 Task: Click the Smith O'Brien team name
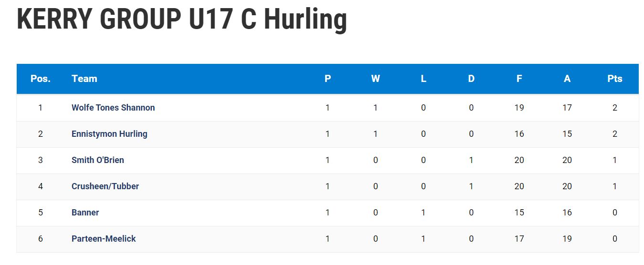click(x=98, y=160)
